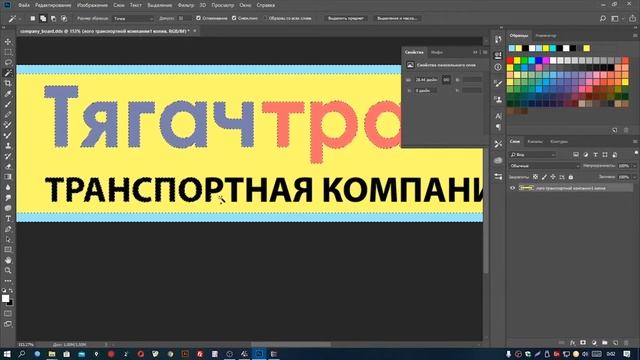Choose Add to selection mode
The image size is (640, 360).
click(43, 18)
